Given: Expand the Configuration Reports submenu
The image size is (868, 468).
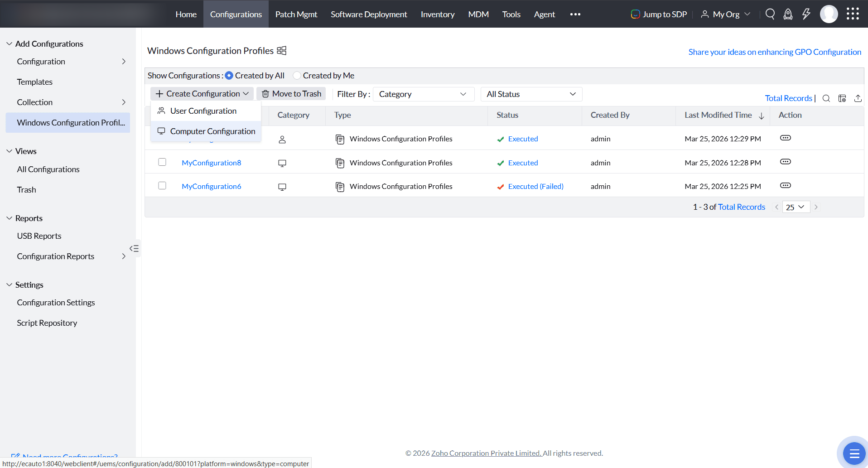Looking at the screenshot, I should tap(124, 256).
